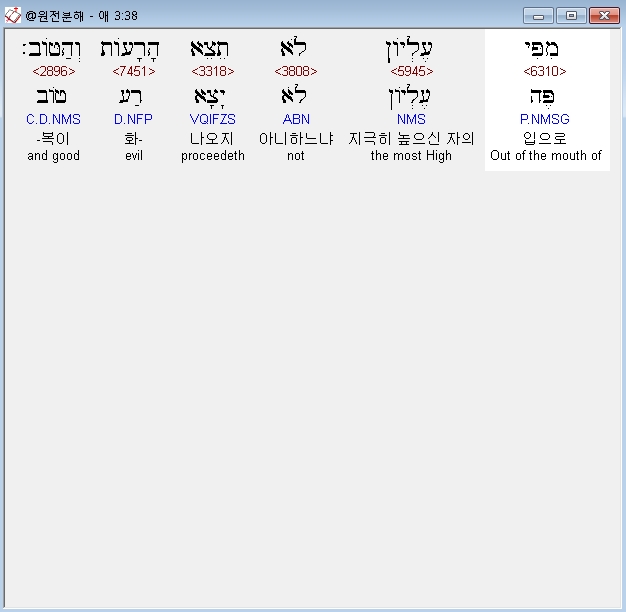
Task: Select parsing code D.NFP
Action: click(x=133, y=119)
